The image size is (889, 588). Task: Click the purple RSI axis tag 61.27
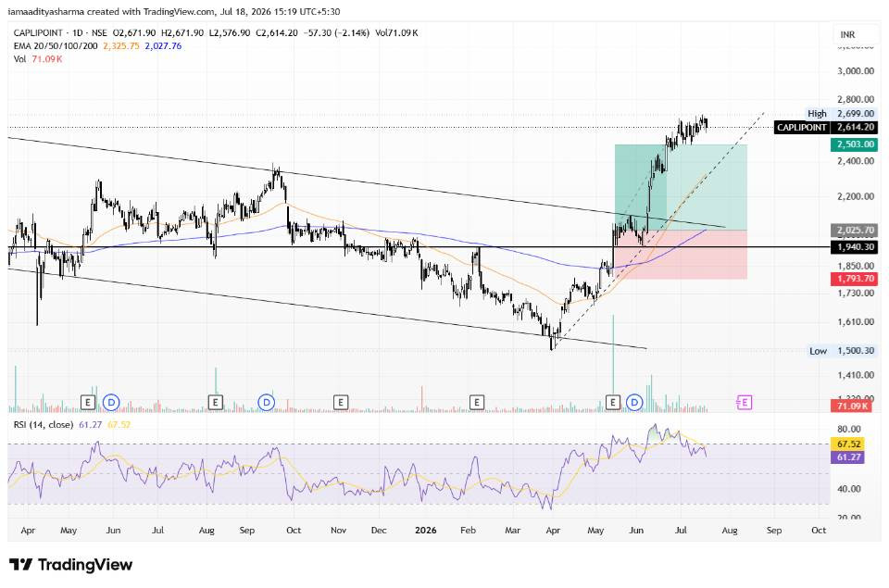point(847,457)
